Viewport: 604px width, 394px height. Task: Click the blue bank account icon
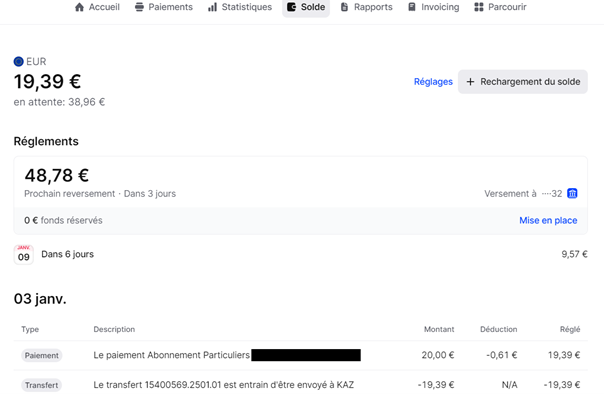[x=572, y=193]
